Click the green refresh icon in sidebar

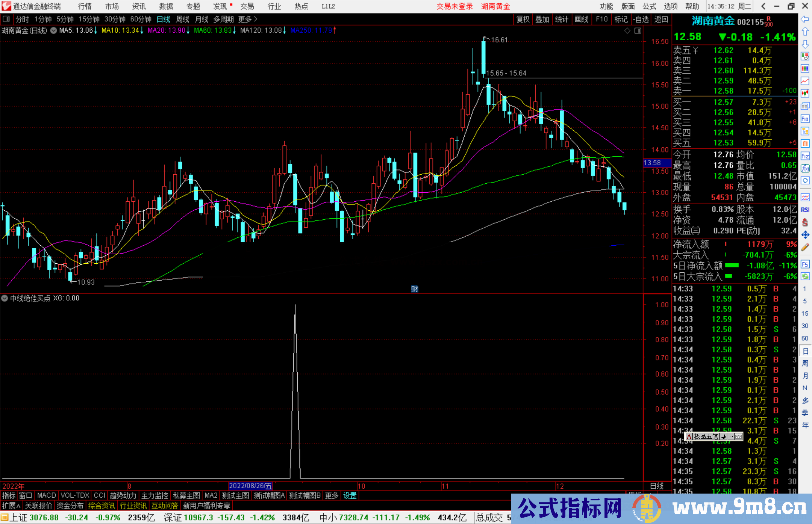805,276
